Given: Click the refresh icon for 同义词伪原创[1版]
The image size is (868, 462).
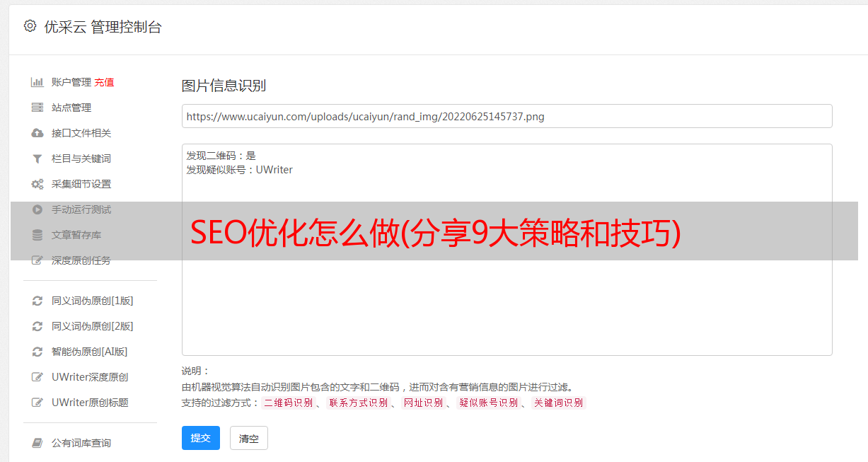Looking at the screenshot, I should (37, 301).
